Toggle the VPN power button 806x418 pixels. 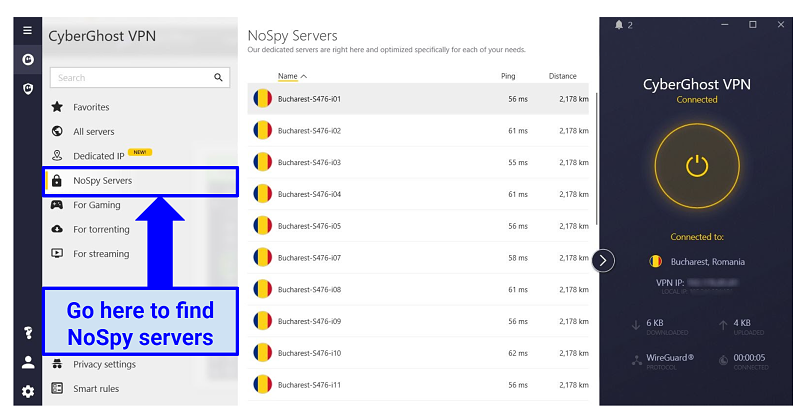pos(697,166)
